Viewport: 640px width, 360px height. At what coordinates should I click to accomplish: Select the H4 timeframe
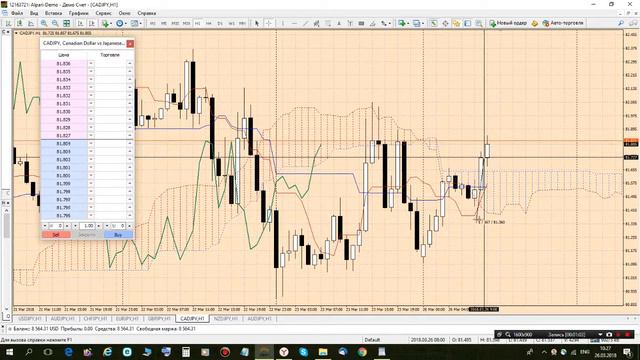(x=209, y=23)
